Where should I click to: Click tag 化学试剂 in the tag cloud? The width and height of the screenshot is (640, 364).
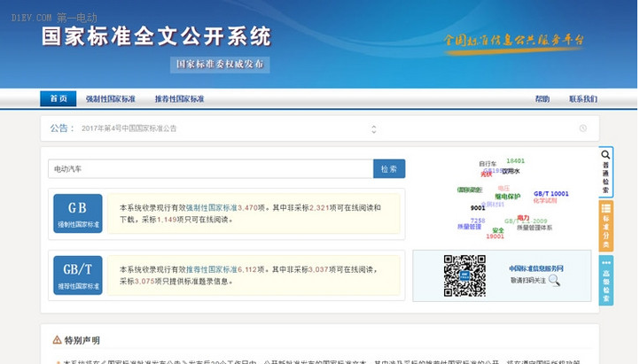tap(545, 200)
